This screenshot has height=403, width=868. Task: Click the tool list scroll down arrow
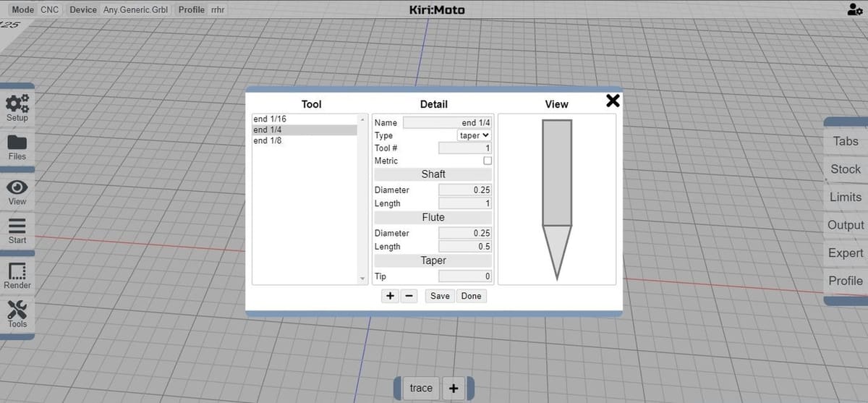[x=362, y=279]
